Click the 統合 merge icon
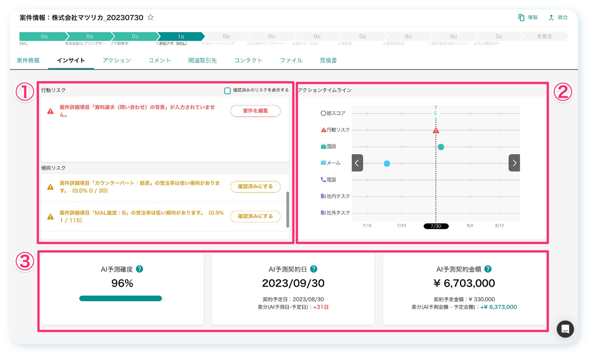Viewport: 598px width, 364px height. coord(551,17)
